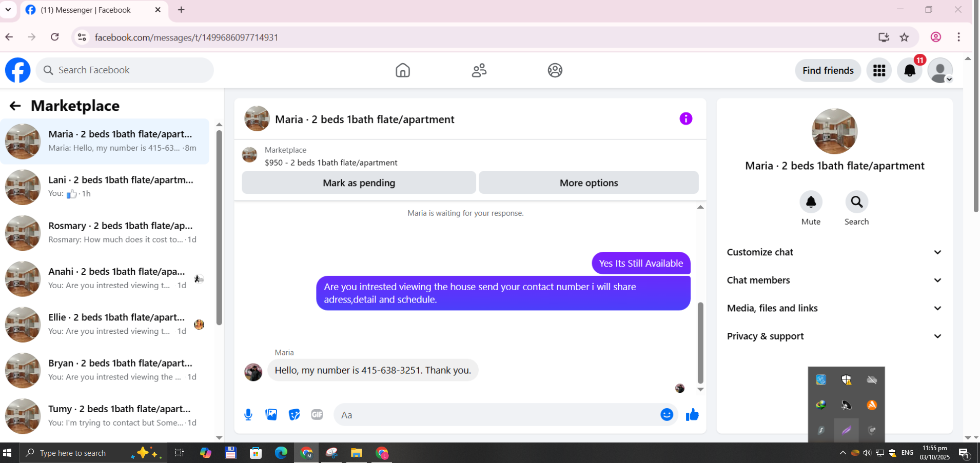Open Task View on the taskbar
This screenshot has height=463, width=980.
coord(180,453)
